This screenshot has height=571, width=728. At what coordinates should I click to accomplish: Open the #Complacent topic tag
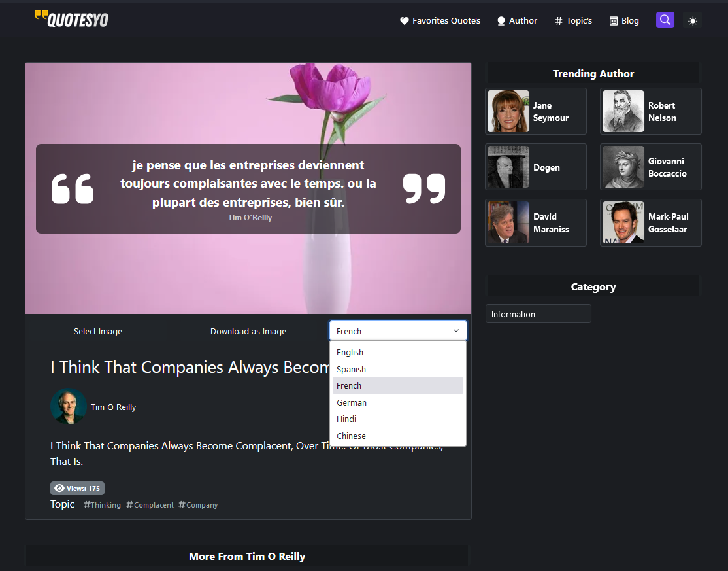pos(150,505)
